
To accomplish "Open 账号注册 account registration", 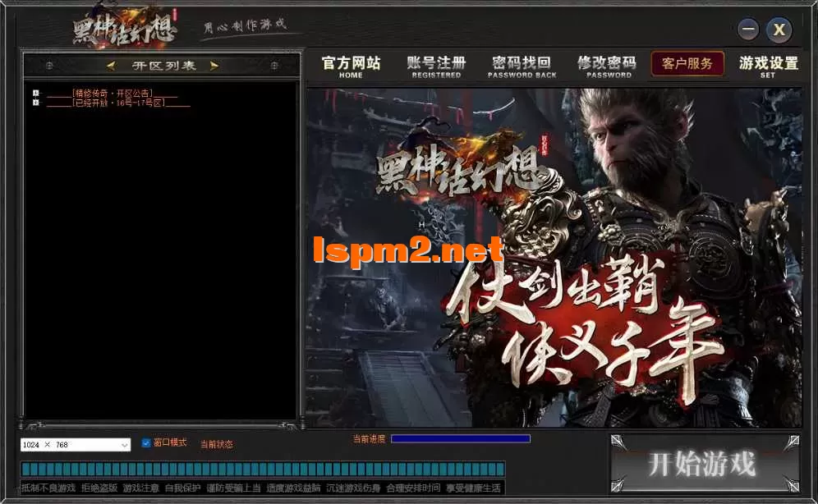I will 436,66.
